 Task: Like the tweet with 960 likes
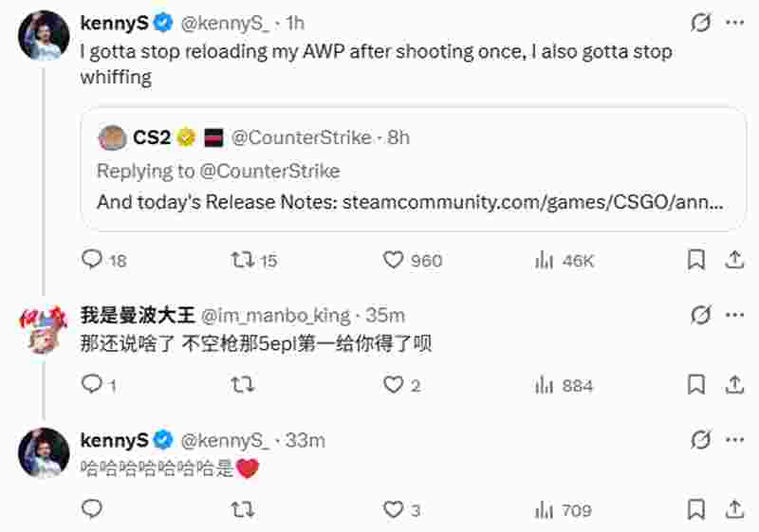click(x=395, y=259)
